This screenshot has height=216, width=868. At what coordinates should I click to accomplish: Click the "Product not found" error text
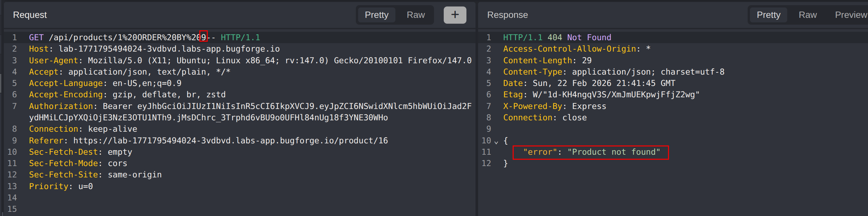[613, 152]
